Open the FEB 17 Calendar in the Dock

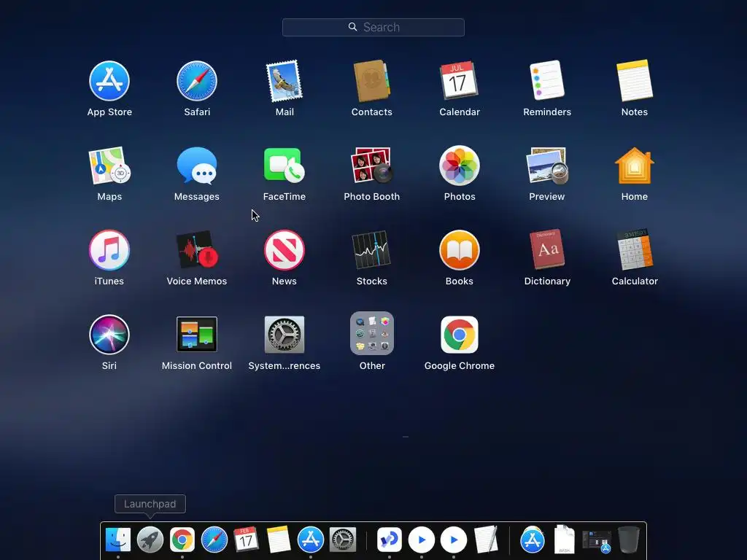click(246, 539)
